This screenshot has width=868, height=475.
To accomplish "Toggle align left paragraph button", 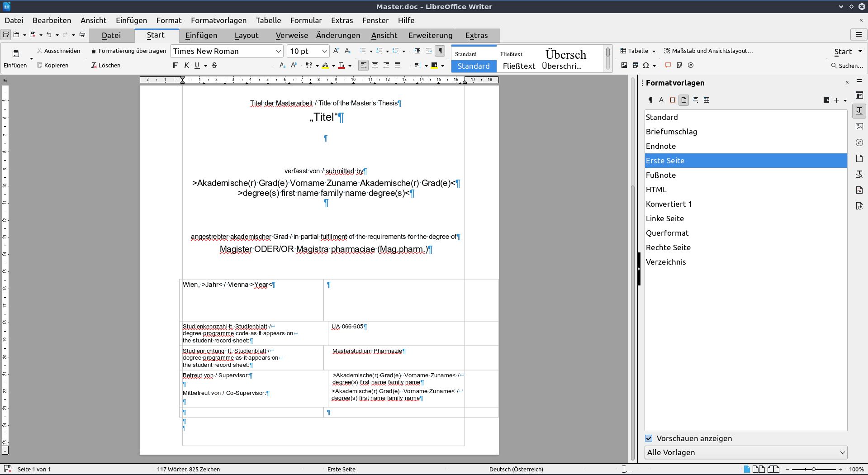I will coord(364,66).
